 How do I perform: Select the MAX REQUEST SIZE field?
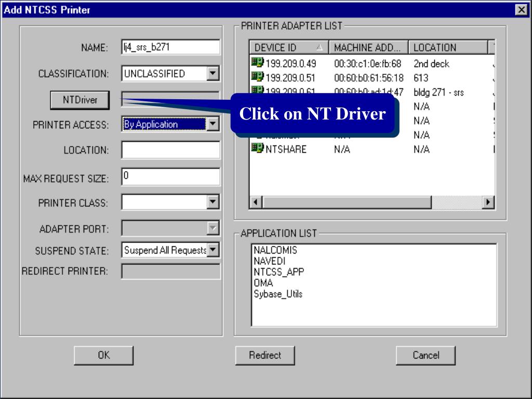tap(170, 177)
